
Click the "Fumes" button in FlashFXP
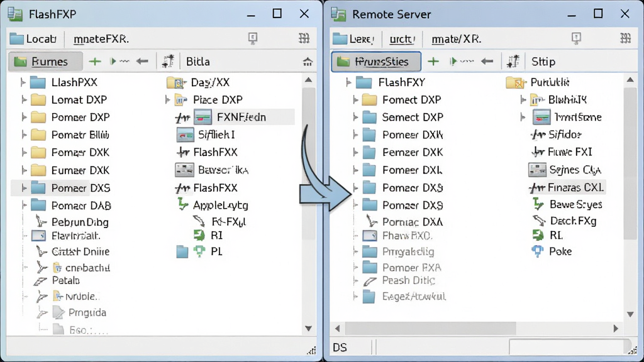[45, 62]
